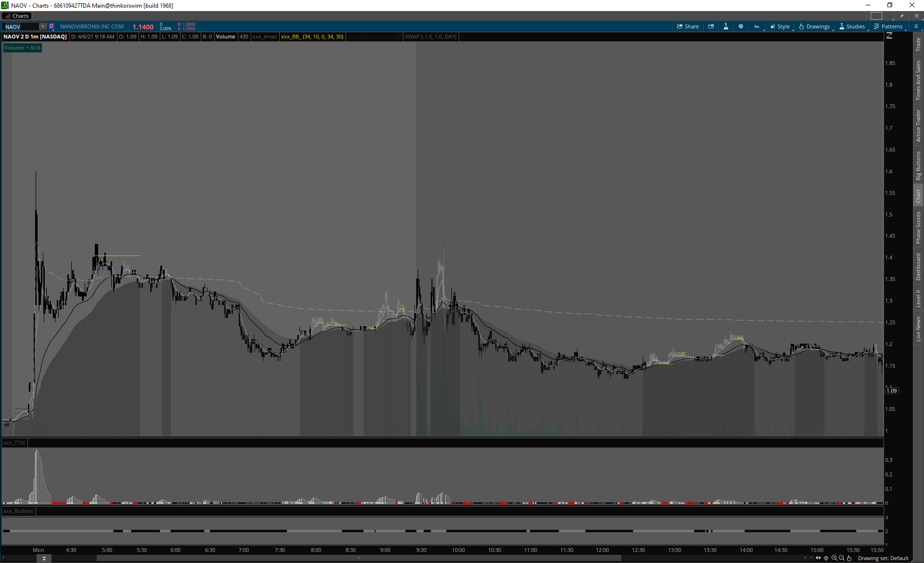Open the Style candlestick menu

pyautogui.click(x=780, y=26)
